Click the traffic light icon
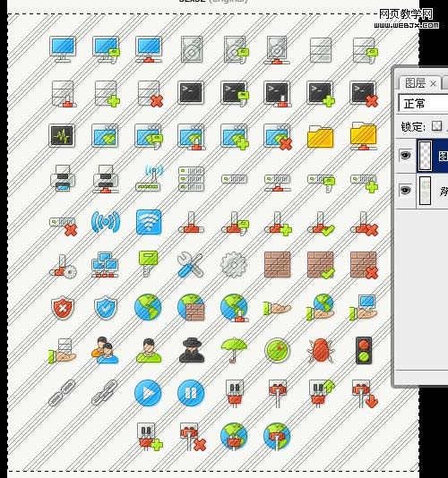This screenshot has width=448, height=478. [364, 350]
